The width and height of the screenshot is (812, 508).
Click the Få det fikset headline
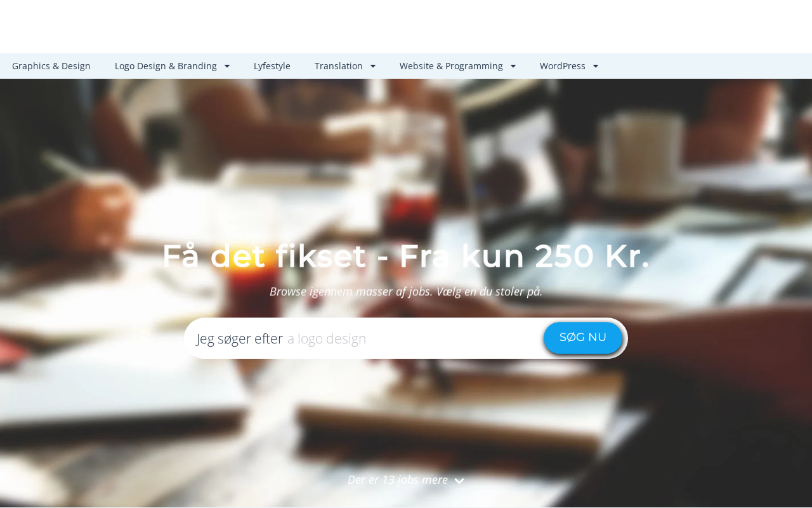(x=406, y=256)
